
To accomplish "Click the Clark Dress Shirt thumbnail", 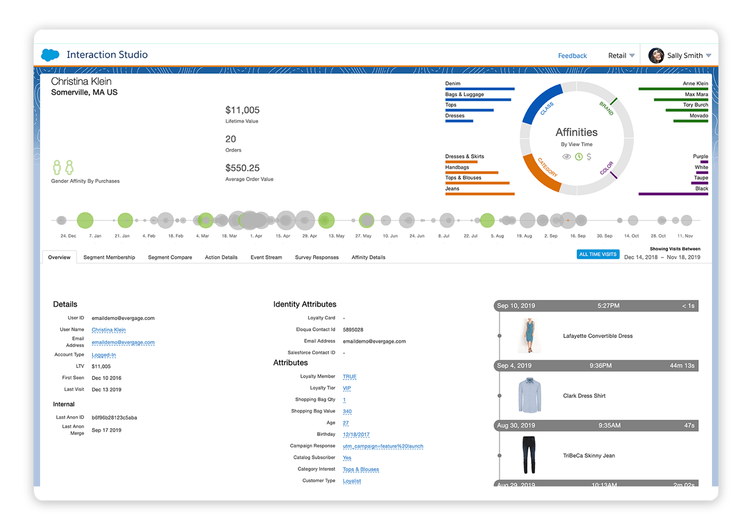I will 529,395.
